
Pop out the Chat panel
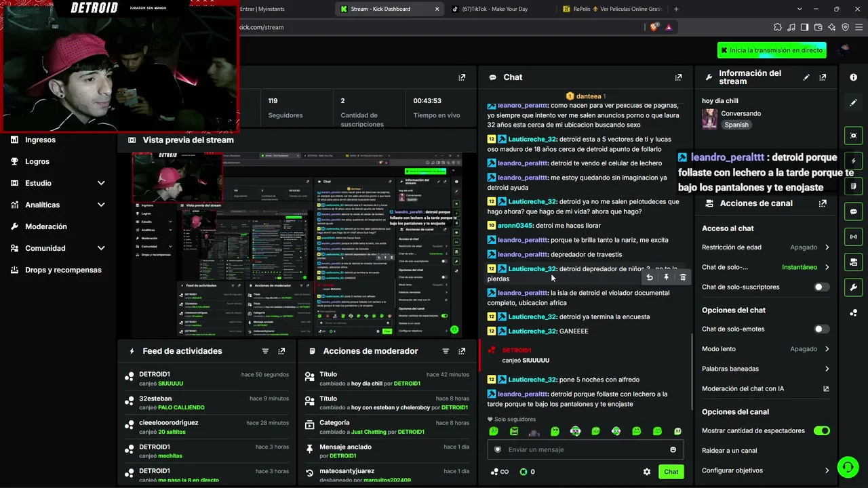coord(678,77)
